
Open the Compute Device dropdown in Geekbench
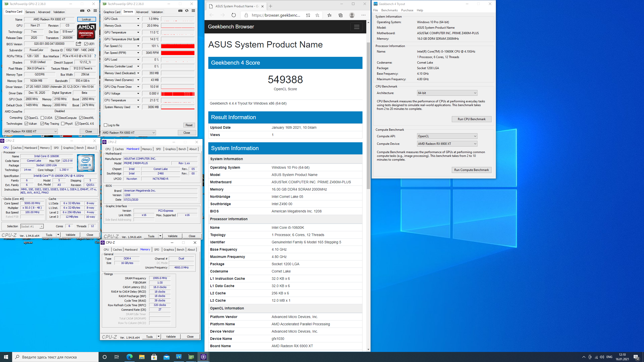(x=447, y=144)
